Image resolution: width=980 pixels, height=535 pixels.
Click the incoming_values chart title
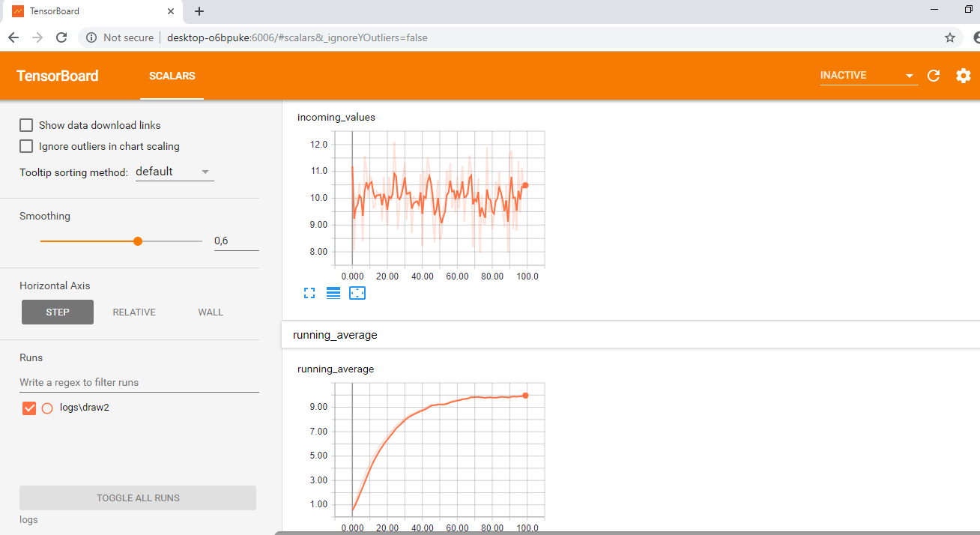(336, 117)
